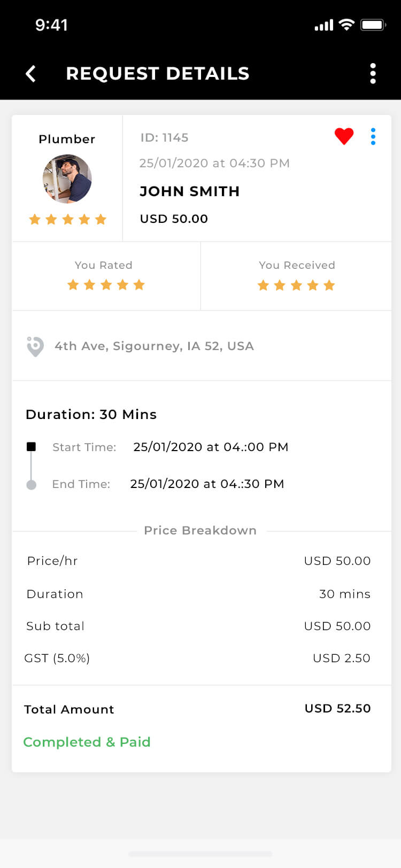View John Smith's profile photo
Image resolution: width=401 pixels, height=868 pixels.
[x=67, y=179]
